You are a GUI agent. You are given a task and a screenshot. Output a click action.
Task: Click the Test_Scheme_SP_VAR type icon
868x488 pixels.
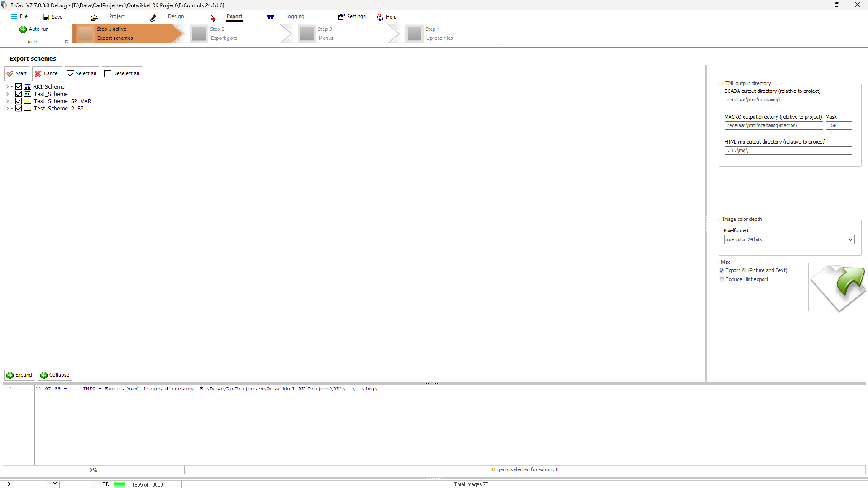28,101
